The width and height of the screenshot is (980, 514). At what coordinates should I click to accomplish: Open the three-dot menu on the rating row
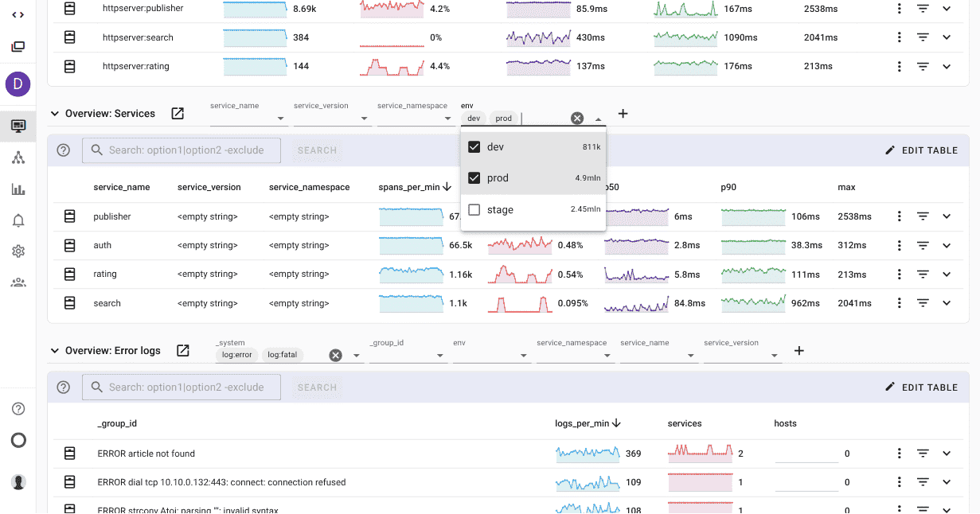899,274
